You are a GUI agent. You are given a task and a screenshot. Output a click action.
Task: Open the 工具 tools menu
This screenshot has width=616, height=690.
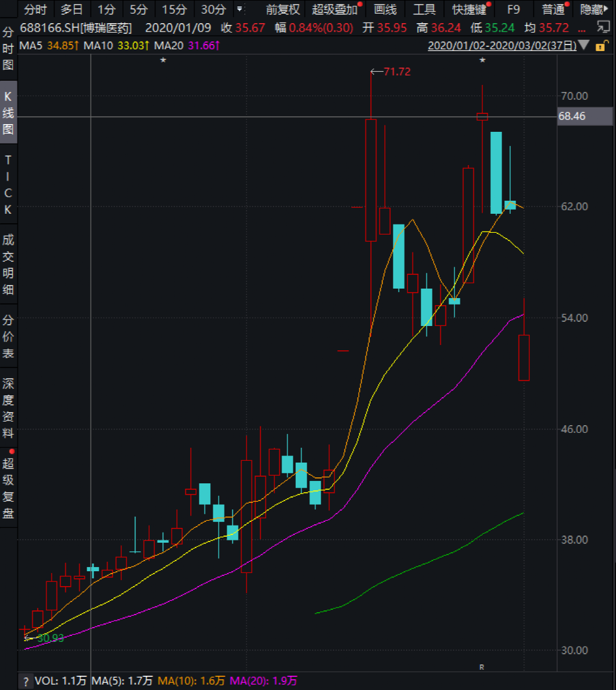[424, 9]
